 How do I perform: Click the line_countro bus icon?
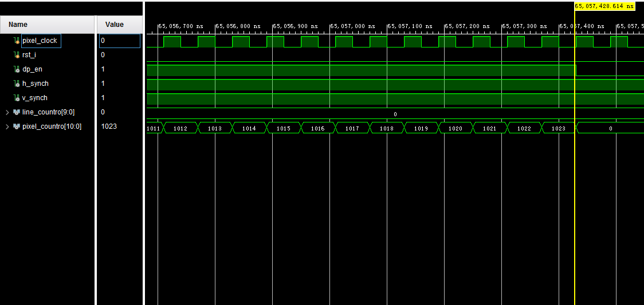click(x=17, y=112)
